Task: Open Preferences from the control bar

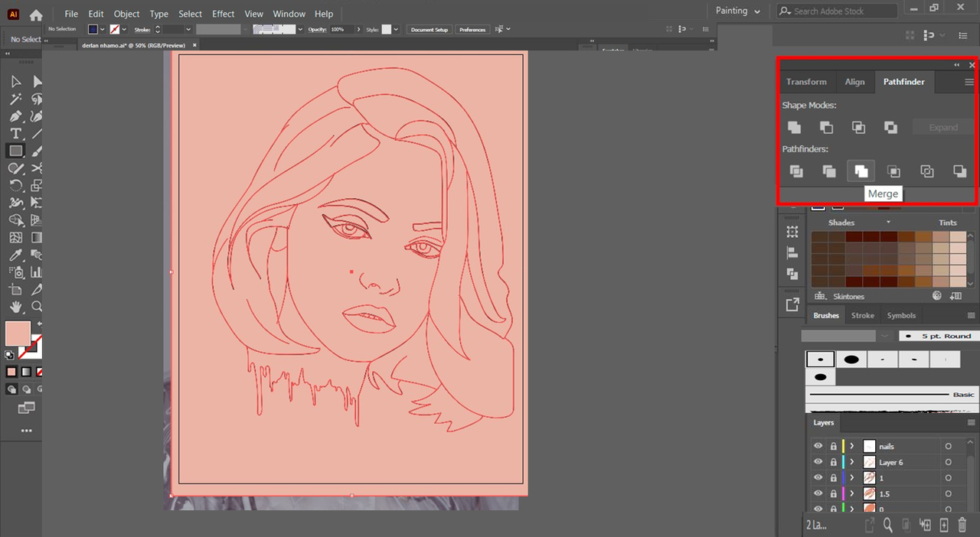Action: click(472, 30)
